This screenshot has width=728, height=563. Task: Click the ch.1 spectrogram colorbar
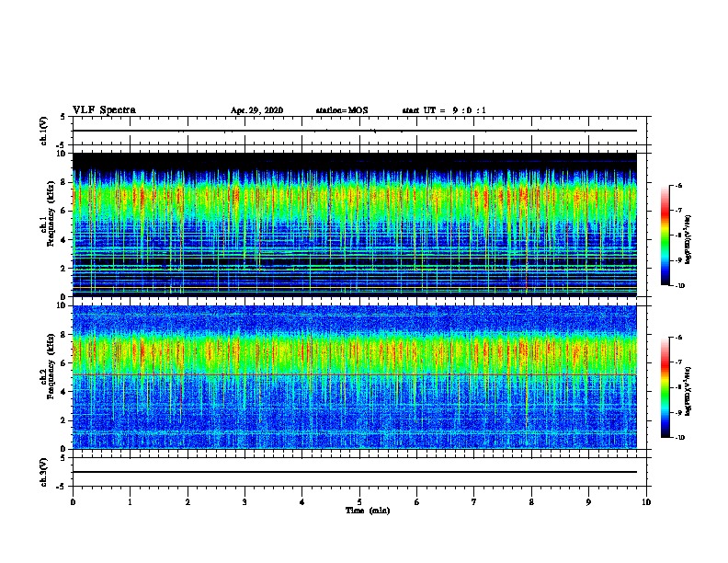[x=665, y=236]
